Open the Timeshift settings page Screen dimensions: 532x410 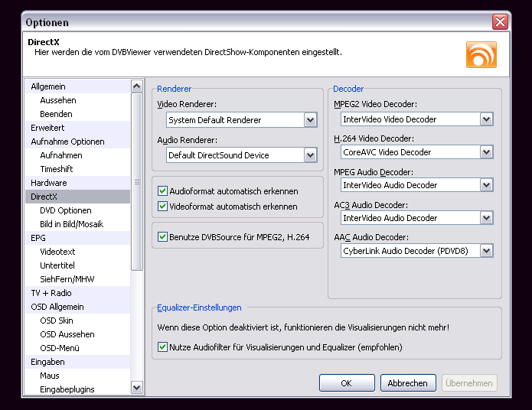[x=78, y=169]
